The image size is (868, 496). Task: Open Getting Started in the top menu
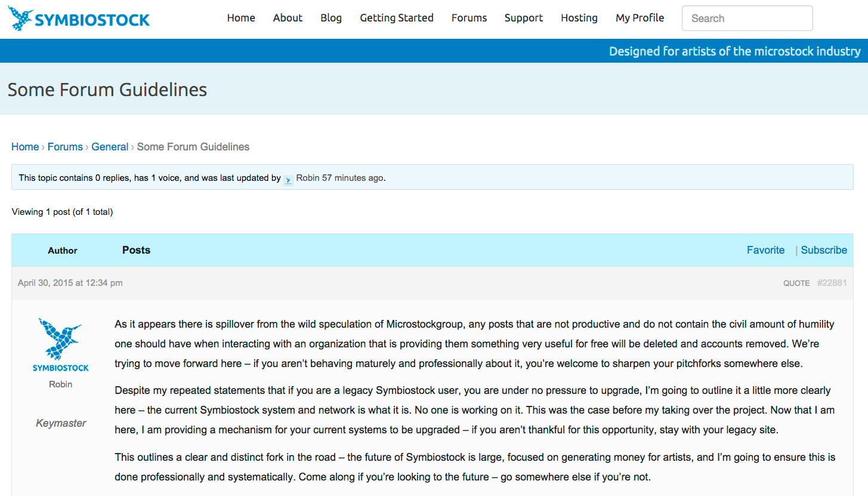pyautogui.click(x=397, y=18)
